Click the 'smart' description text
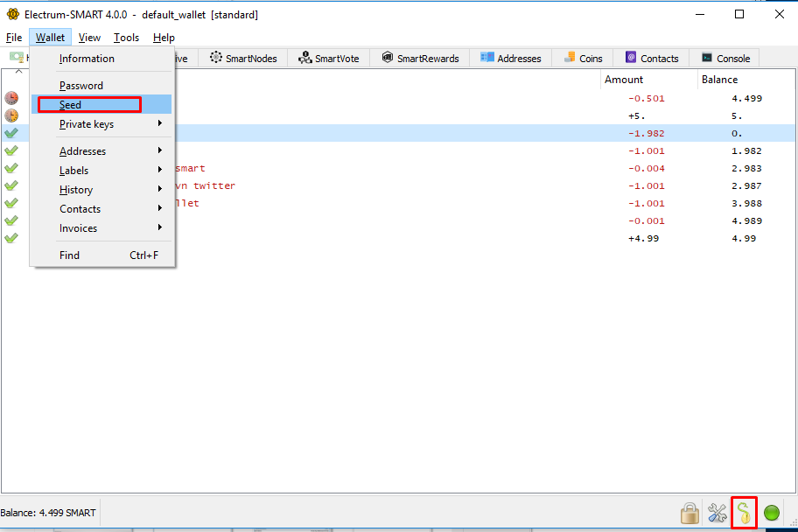 pyautogui.click(x=191, y=169)
